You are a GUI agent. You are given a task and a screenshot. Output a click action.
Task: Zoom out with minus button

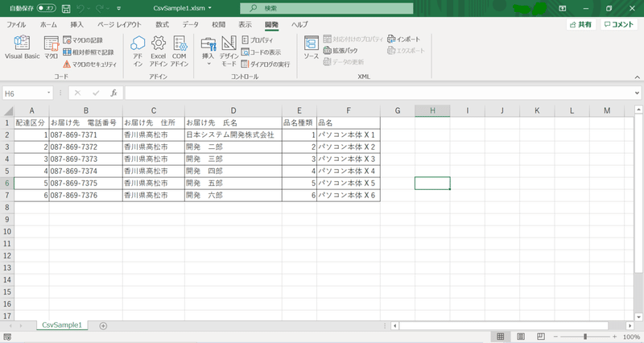pos(555,337)
